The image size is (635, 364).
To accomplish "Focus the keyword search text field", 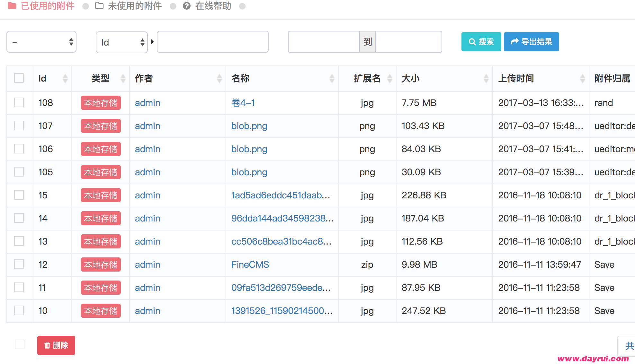I will pyautogui.click(x=213, y=42).
